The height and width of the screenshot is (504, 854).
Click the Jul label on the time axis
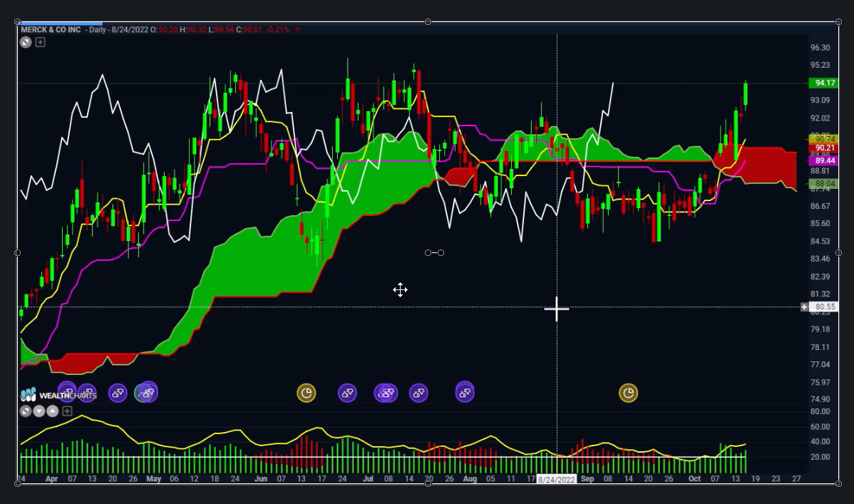coord(368,479)
